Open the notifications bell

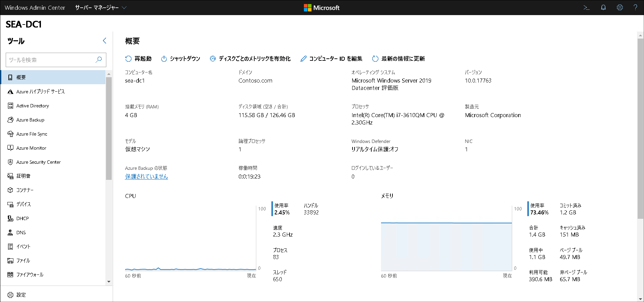603,7
